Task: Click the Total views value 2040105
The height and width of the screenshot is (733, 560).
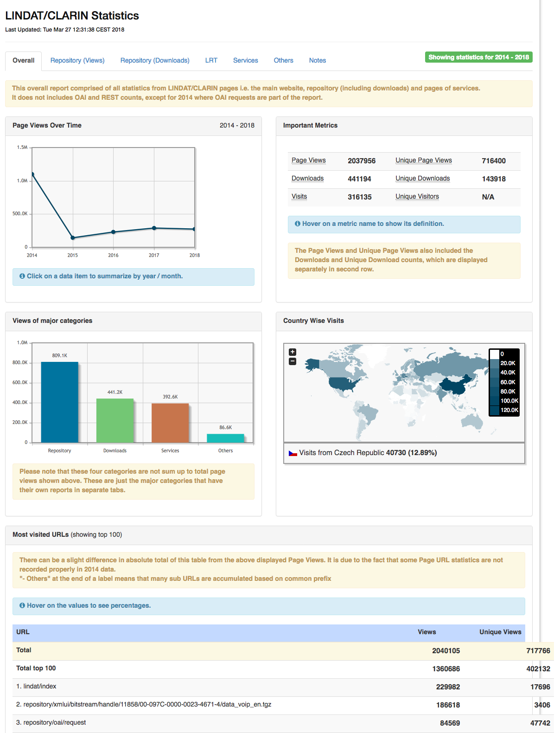Action: (x=446, y=651)
